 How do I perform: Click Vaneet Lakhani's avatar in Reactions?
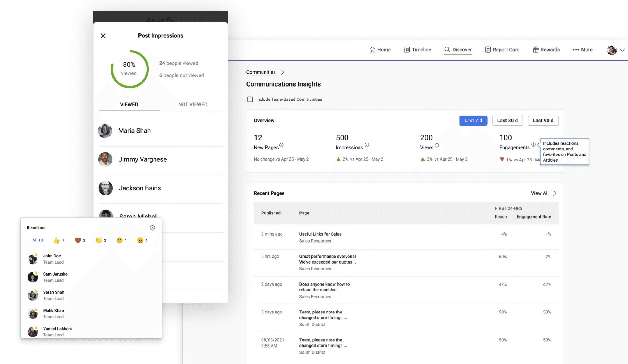[33, 332]
